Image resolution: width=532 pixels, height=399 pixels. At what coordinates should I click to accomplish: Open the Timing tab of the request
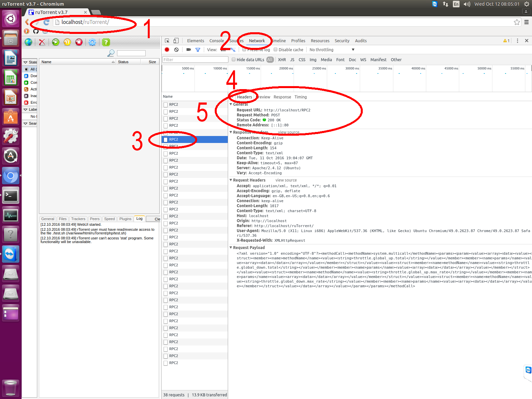pos(301,97)
